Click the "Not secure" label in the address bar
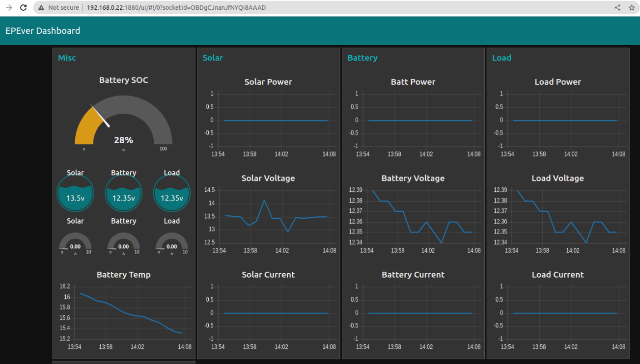 click(63, 7)
